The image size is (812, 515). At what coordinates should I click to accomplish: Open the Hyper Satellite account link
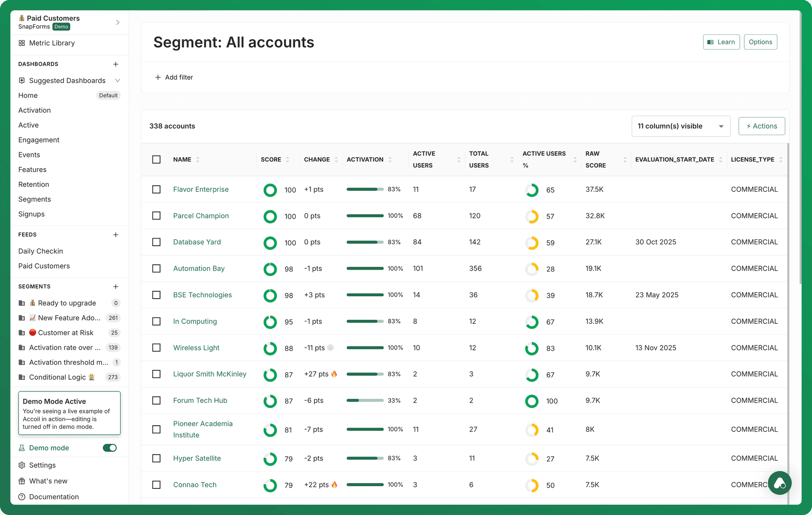click(197, 458)
